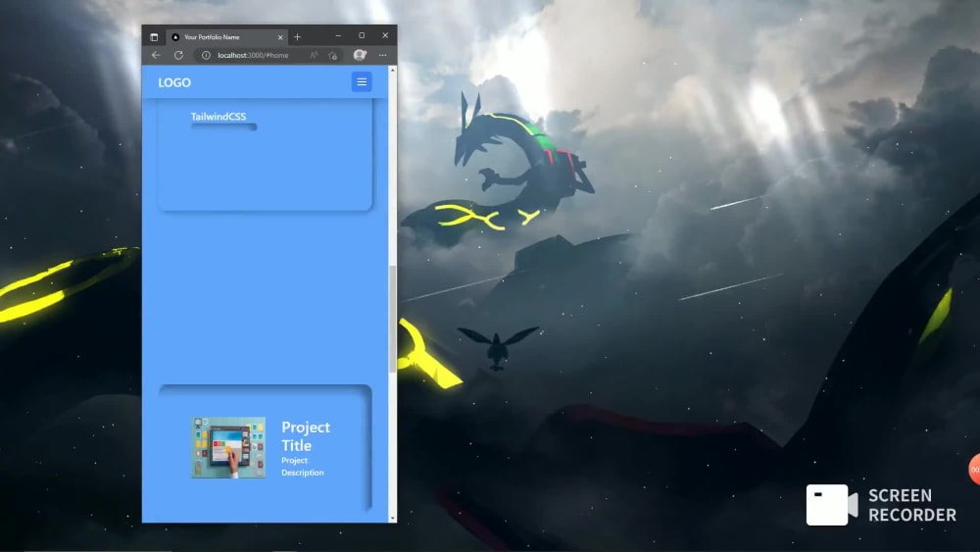Click the scrollbar up arrow
This screenshot has height=552, width=980.
[x=393, y=70]
